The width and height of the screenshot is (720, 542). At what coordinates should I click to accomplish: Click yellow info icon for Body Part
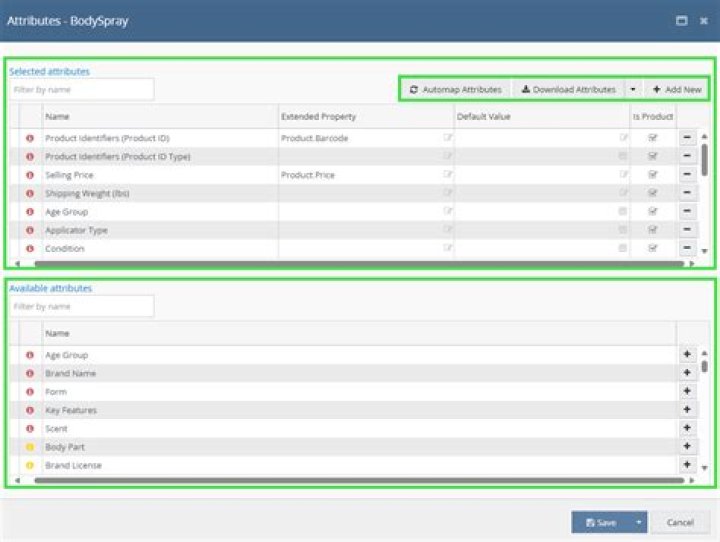pyautogui.click(x=30, y=447)
